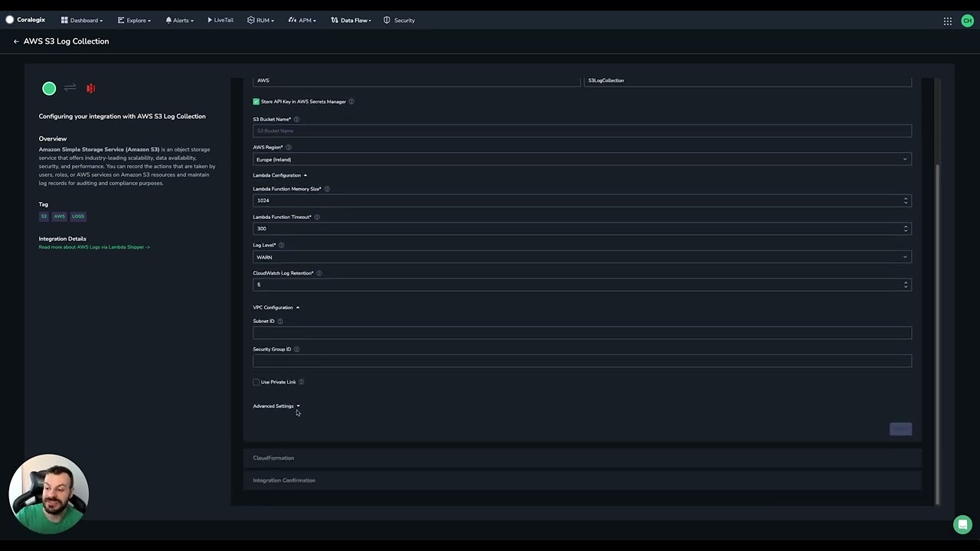
Task: Adjust Lambda Function Memory Size stepper
Action: point(906,201)
